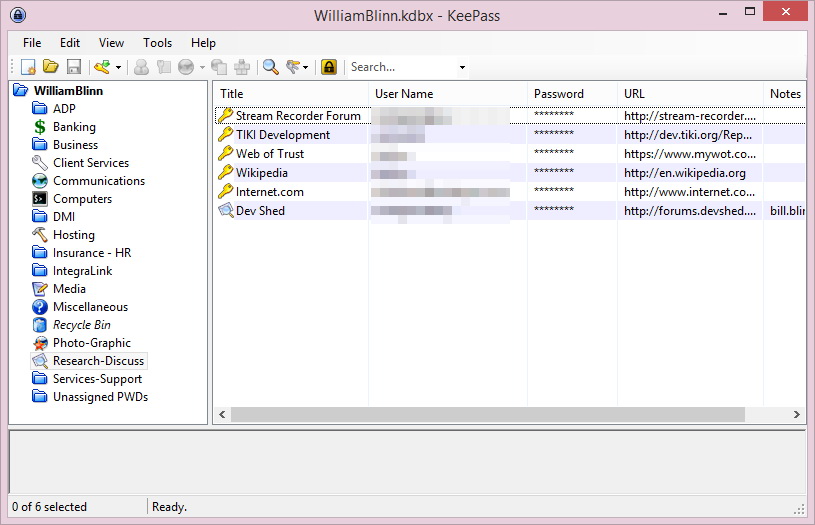The image size is (815, 525).
Task: Lock workspace with the padlock icon
Action: pos(328,67)
